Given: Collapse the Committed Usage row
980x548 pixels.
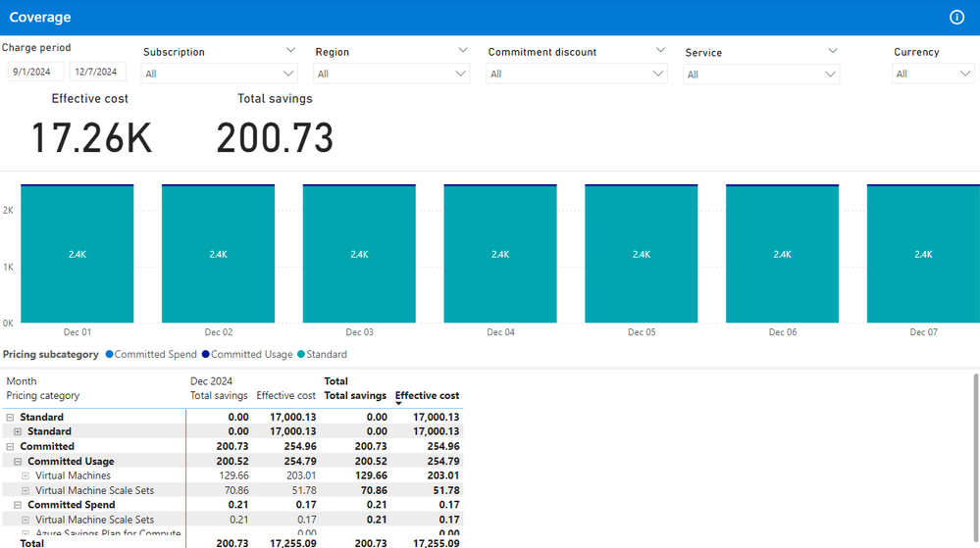Looking at the screenshot, I should [x=19, y=462].
